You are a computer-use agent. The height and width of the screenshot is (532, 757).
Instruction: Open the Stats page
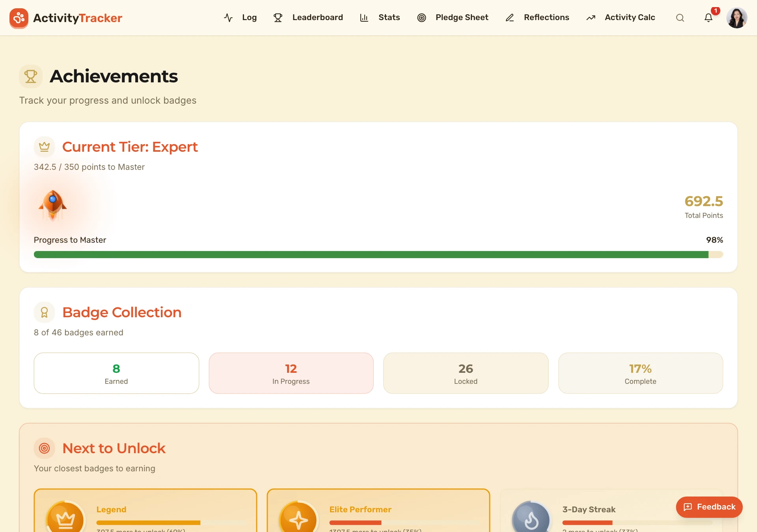[x=380, y=18]
